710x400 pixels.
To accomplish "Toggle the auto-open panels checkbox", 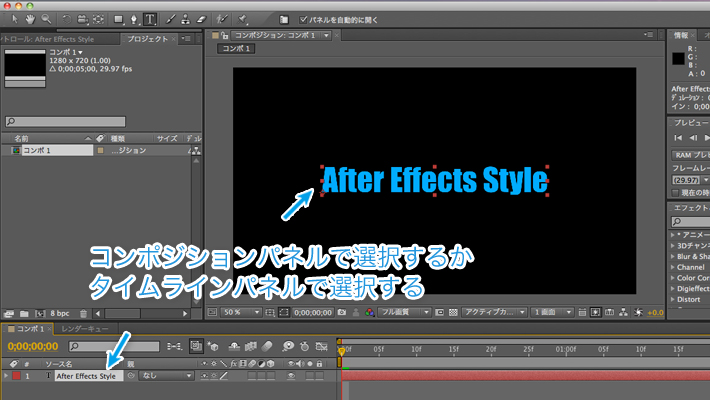I will coord(305,18).
